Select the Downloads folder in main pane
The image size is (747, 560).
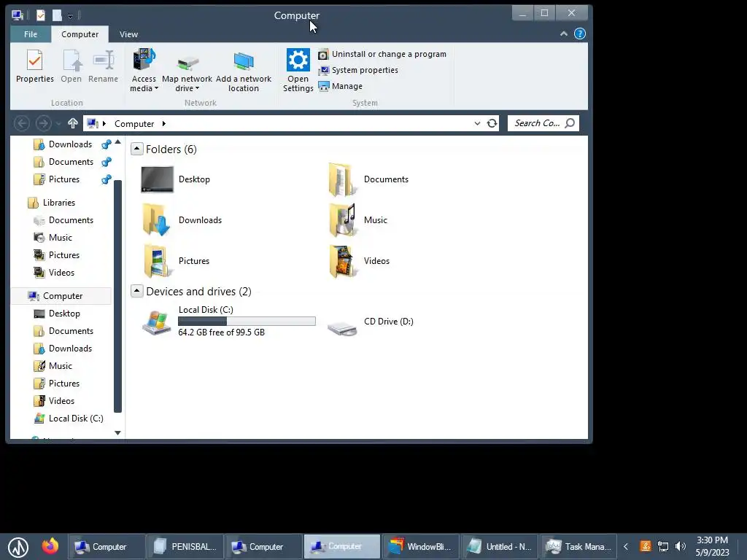click(182, 220)
